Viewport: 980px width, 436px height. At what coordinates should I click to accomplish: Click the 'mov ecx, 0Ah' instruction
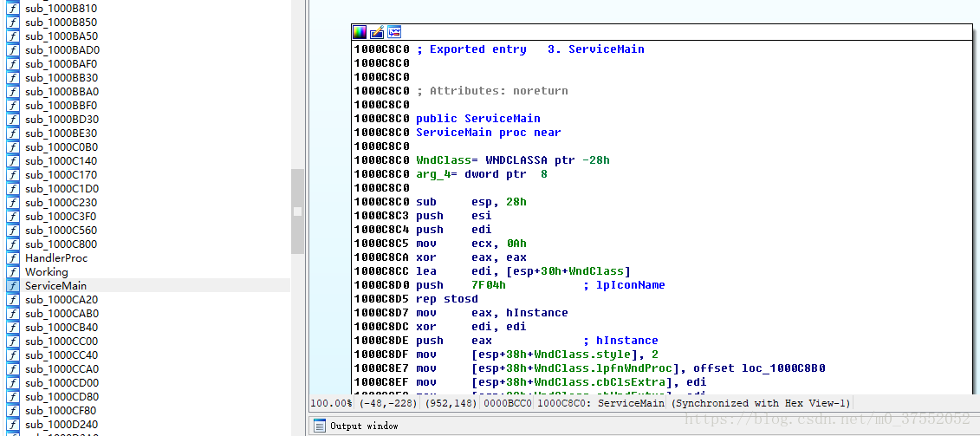coord(471,244)
